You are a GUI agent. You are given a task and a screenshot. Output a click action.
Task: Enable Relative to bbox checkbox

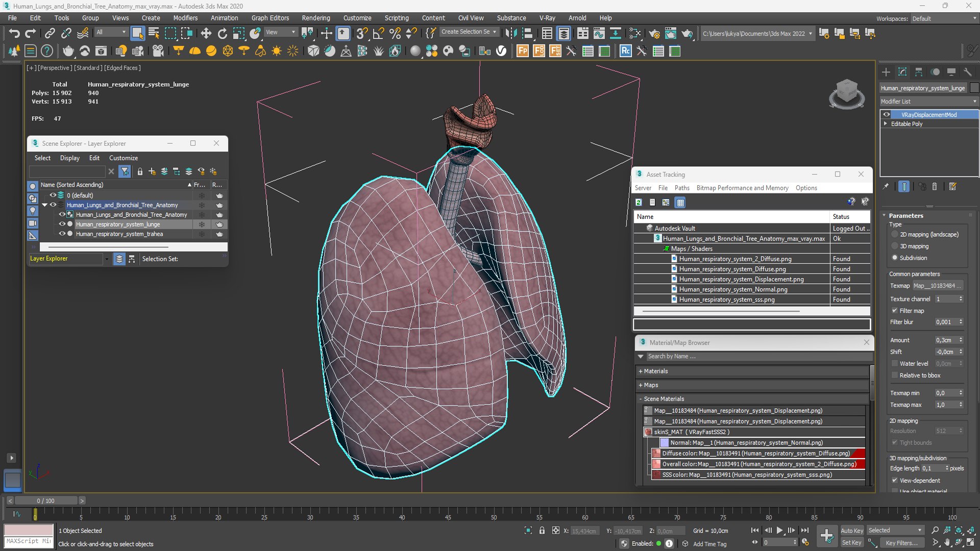coord(895,375)
